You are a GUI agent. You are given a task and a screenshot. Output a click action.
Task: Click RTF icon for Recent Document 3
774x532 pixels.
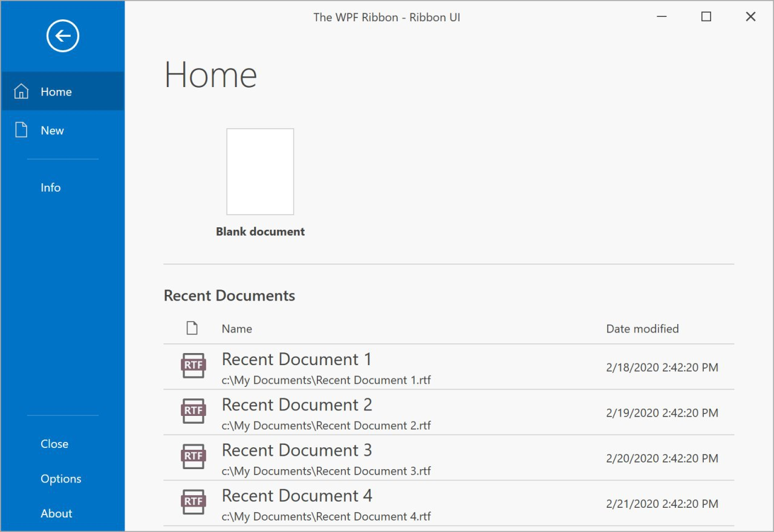[x=193, y=456]
